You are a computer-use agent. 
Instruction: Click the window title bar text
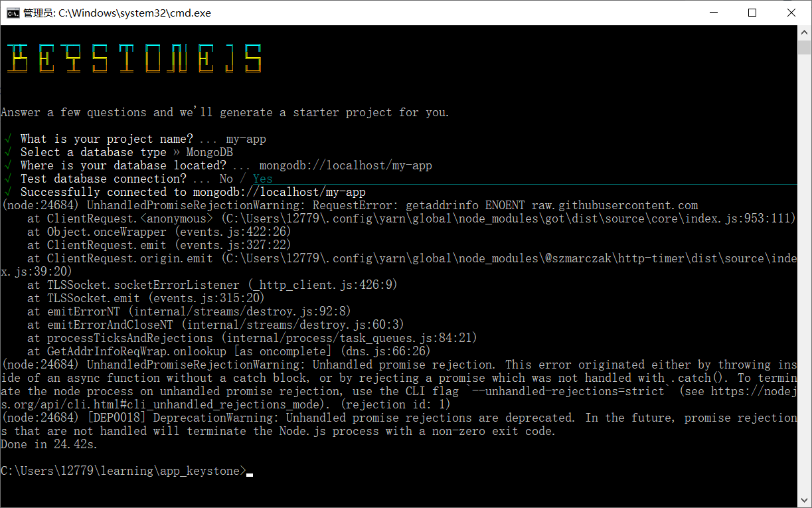117,13
